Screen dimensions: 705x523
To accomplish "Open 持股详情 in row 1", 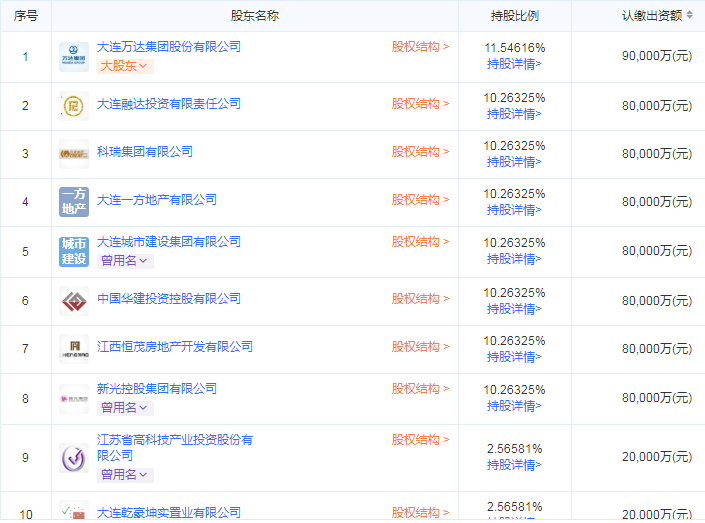I will point(514,64).
